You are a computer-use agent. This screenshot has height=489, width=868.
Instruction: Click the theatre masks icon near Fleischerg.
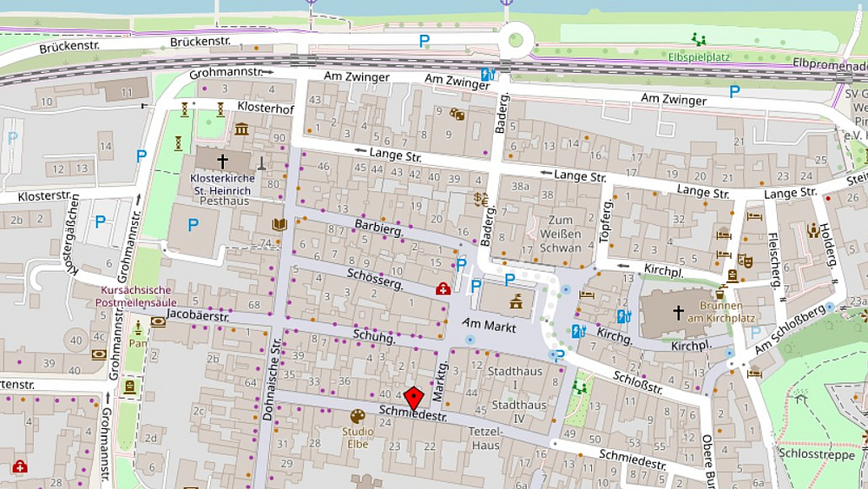click(745, 261)
